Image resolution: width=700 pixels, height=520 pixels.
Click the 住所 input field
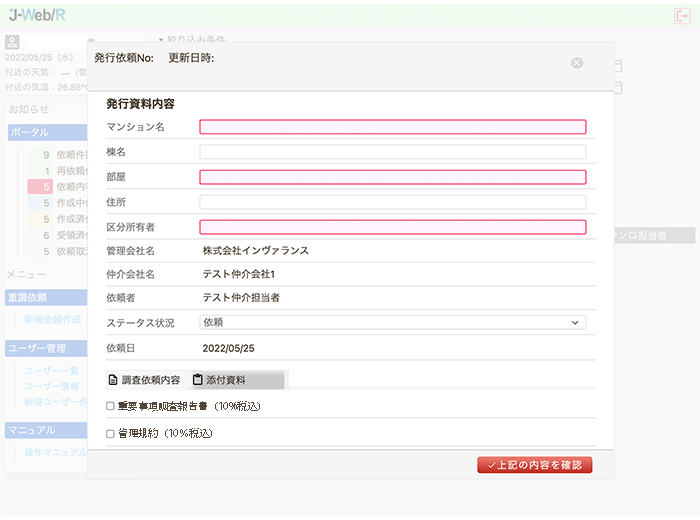pos(392,202)
